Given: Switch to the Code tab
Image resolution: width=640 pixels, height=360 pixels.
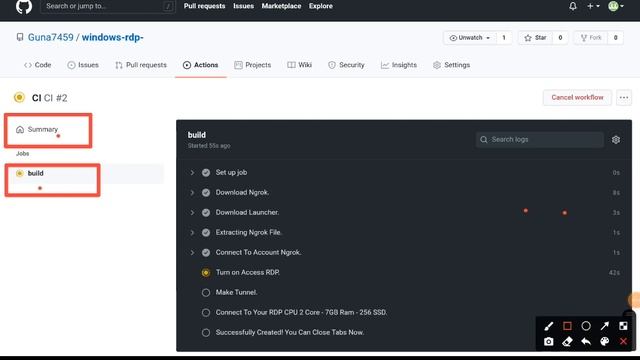Looking at the screenshot, I should [38, 65].
